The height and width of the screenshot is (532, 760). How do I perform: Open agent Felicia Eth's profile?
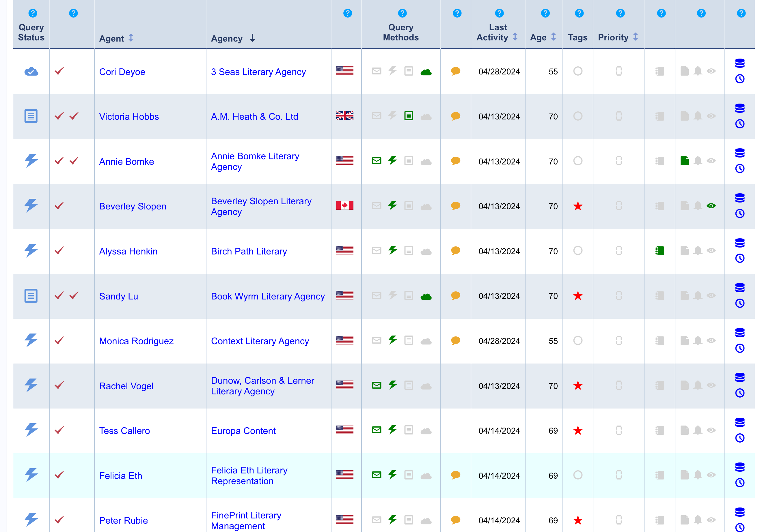point(120,475)
